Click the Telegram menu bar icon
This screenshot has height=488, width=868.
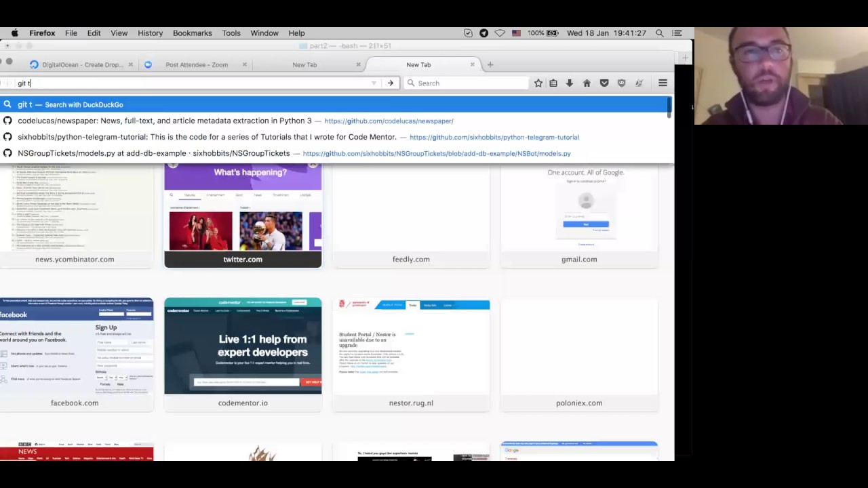[x=484, y=33]
